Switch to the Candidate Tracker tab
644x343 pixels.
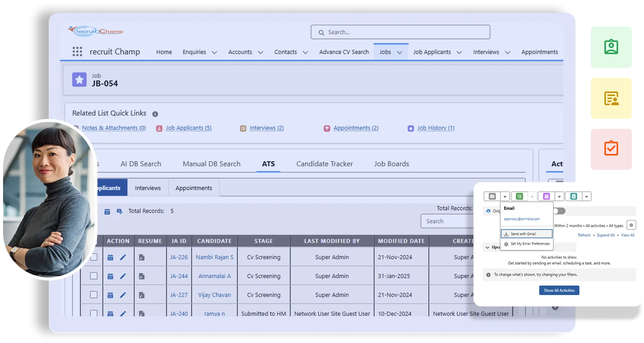point(324,164)
